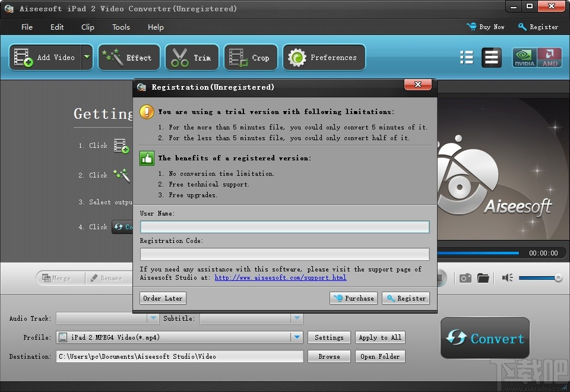Switch to list view mode icon
This screenshot has width=570, height=392.
pyautogui.click(x=467, y=58)
